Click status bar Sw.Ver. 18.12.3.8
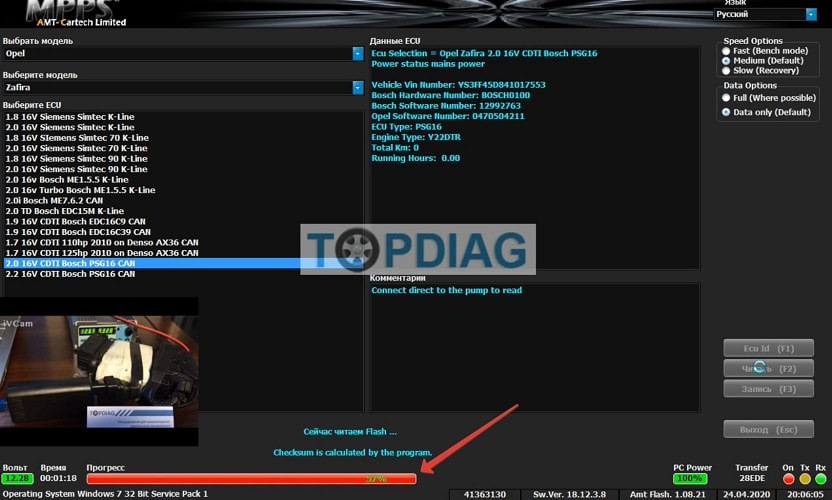Screen dimensions: 832x500 pos(569,494)
